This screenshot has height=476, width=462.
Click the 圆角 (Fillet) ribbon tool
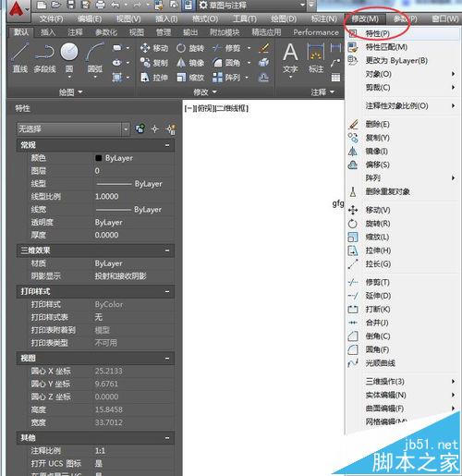[227, 63]
